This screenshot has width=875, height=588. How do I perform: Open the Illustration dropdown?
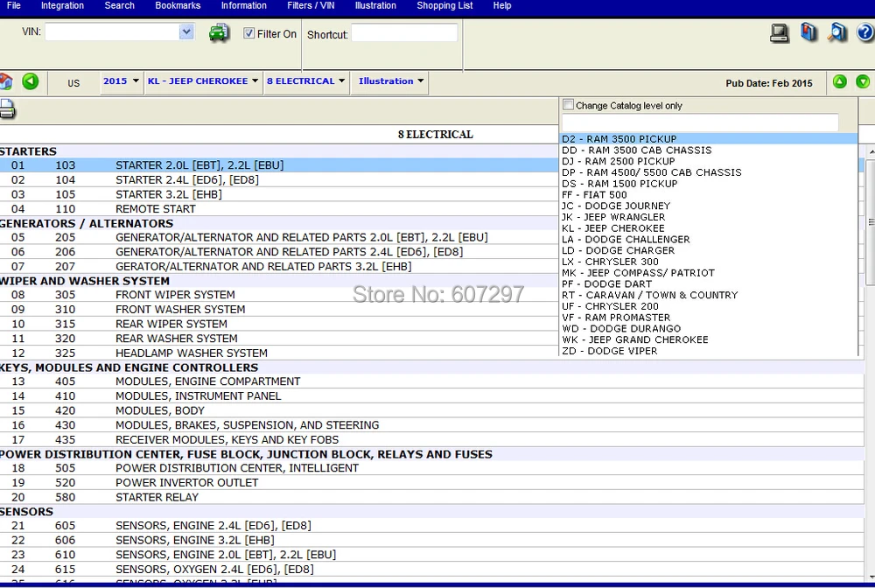(x=391, y=81)
